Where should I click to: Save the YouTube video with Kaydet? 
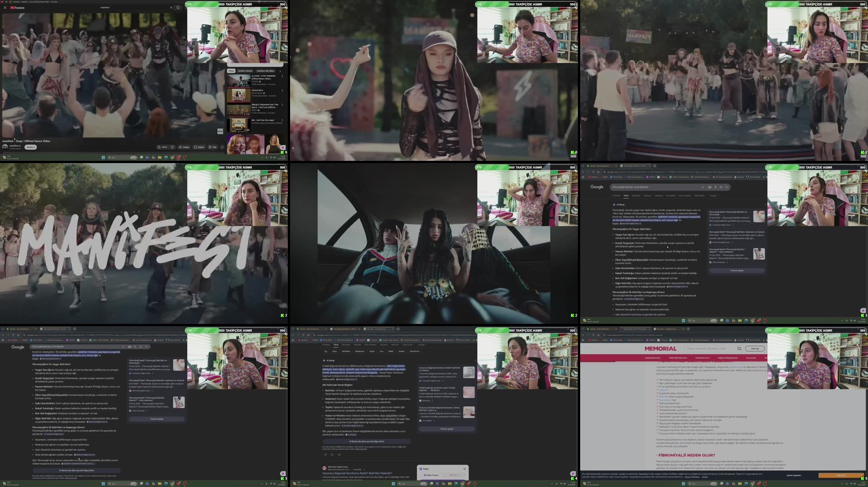199,147
